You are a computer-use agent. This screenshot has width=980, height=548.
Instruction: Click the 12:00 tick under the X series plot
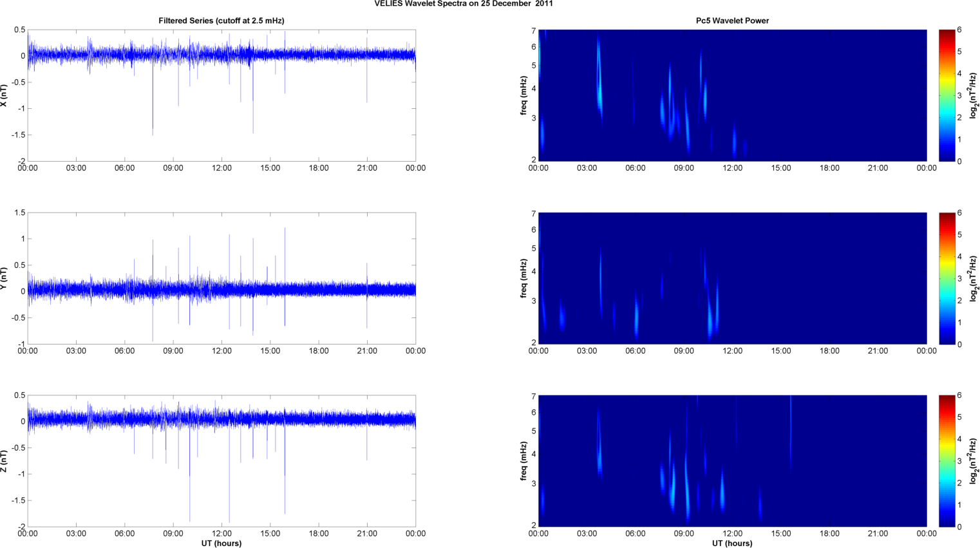[221, 168]
